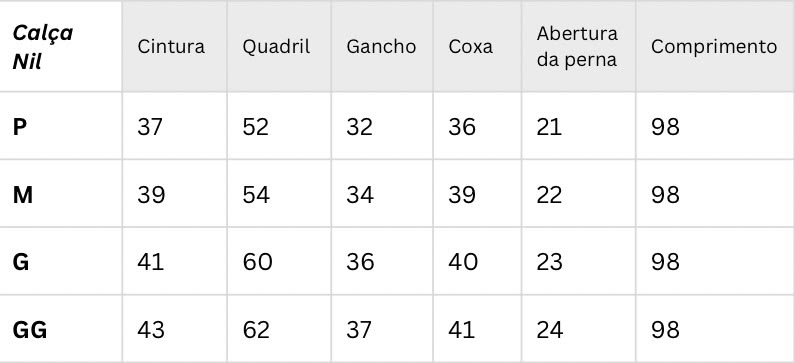Select the P size row label
Screen dimensions: 795x363
click(x=20, y=127)
